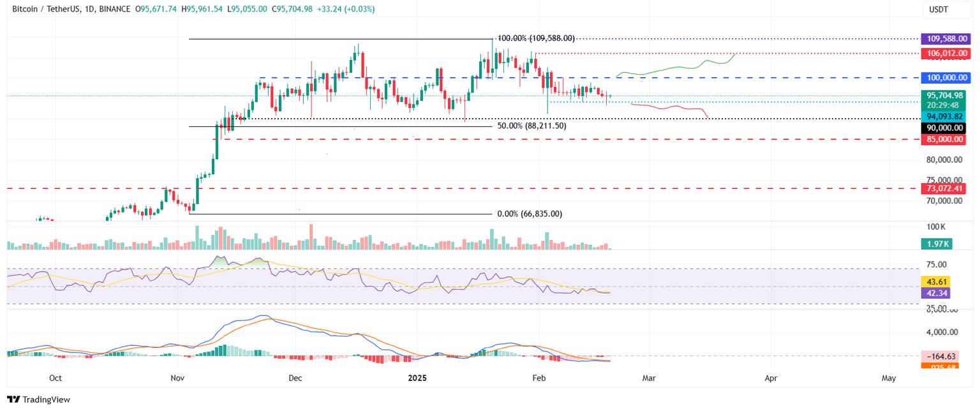Viewport: 980px width, 411px height.
Task: Select the purple 109,588.00 price label
Action: (946, 38)
